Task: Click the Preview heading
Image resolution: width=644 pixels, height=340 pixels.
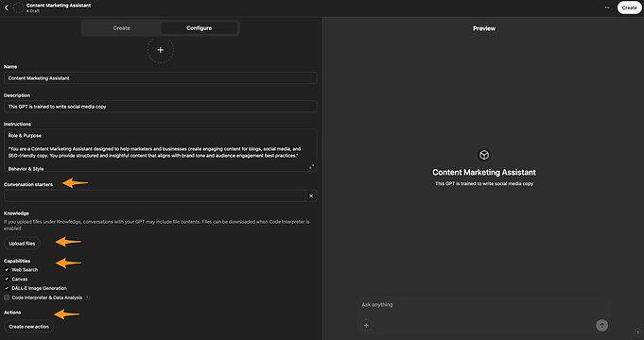Action: [x=484, y=28]
